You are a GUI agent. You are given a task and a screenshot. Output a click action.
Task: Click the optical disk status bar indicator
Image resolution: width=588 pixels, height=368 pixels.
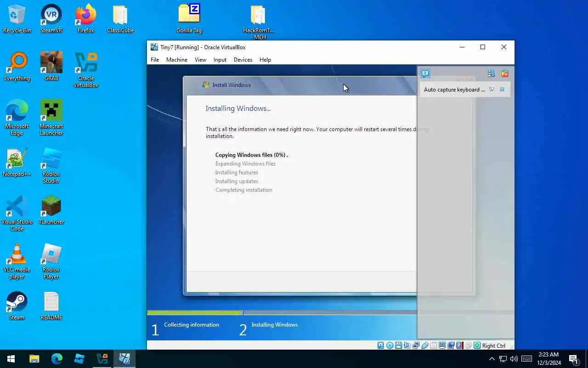tap(390, 345)
